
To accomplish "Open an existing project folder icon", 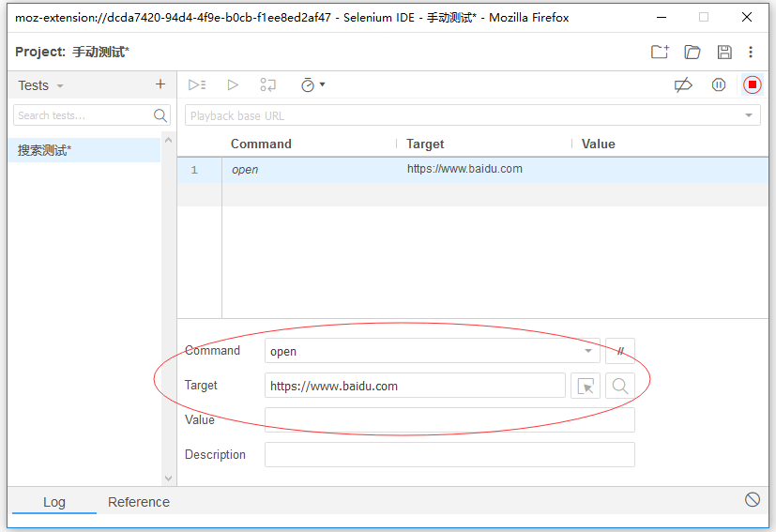I will (x=692, y=52).
